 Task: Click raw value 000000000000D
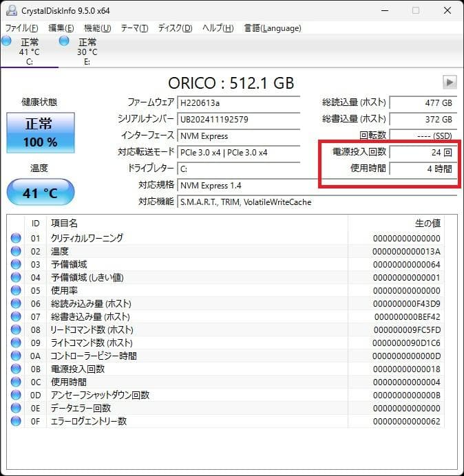(x=406, y=356)
